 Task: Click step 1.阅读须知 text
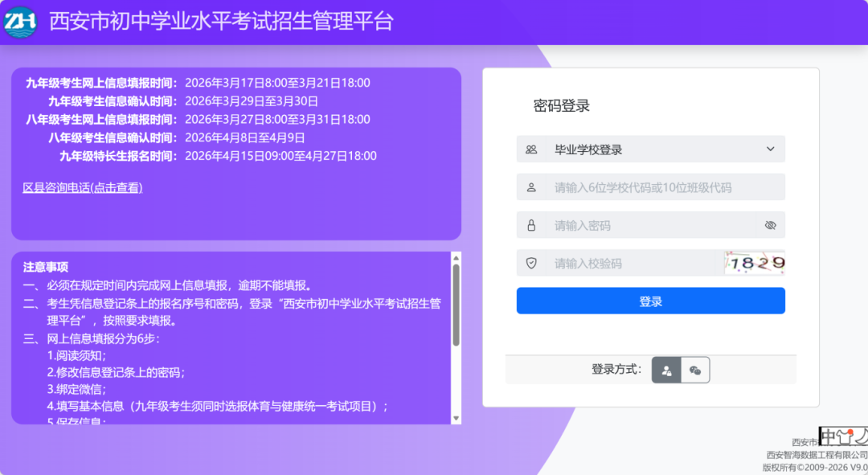76,355
